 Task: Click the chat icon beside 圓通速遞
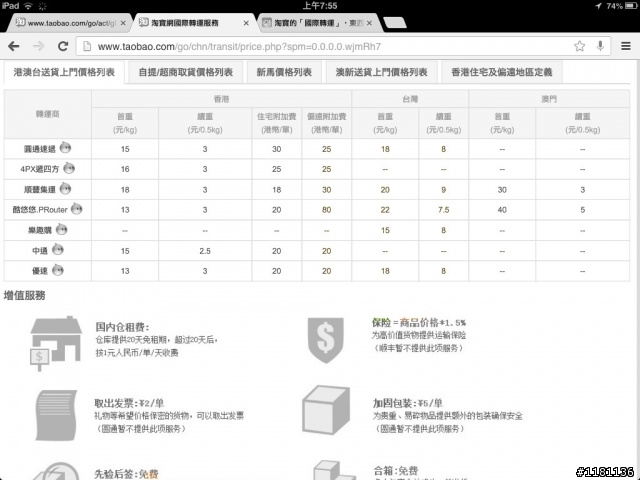coord(65,148)
